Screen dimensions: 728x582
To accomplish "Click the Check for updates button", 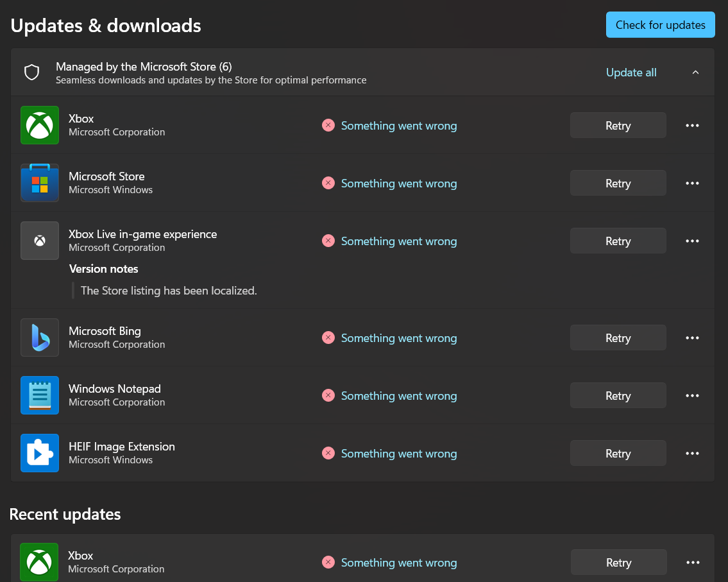I will pos(660,24).
